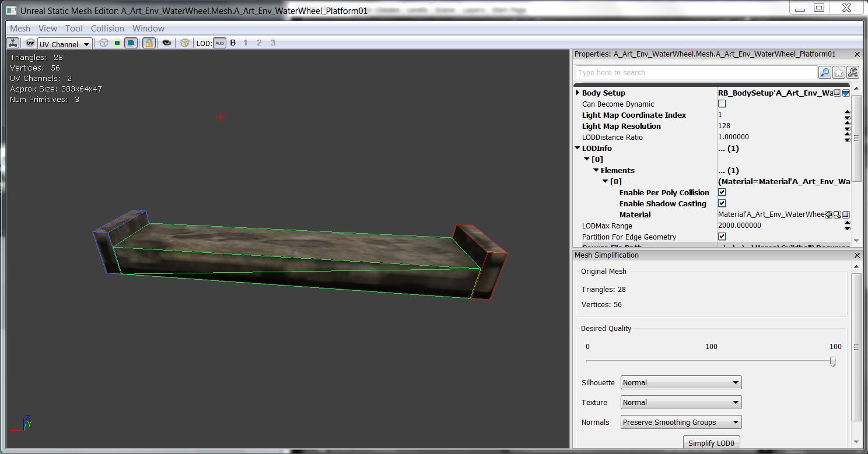
Task: Select the LOD Auto button
Action: tap(219, 43)
